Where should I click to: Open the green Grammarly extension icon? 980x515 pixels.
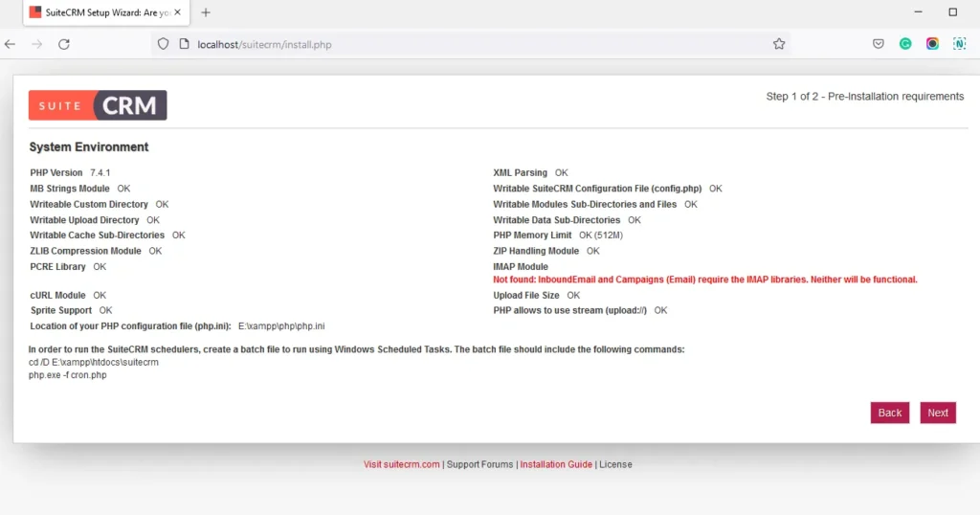pyautogui.click(x=905, y=44)
